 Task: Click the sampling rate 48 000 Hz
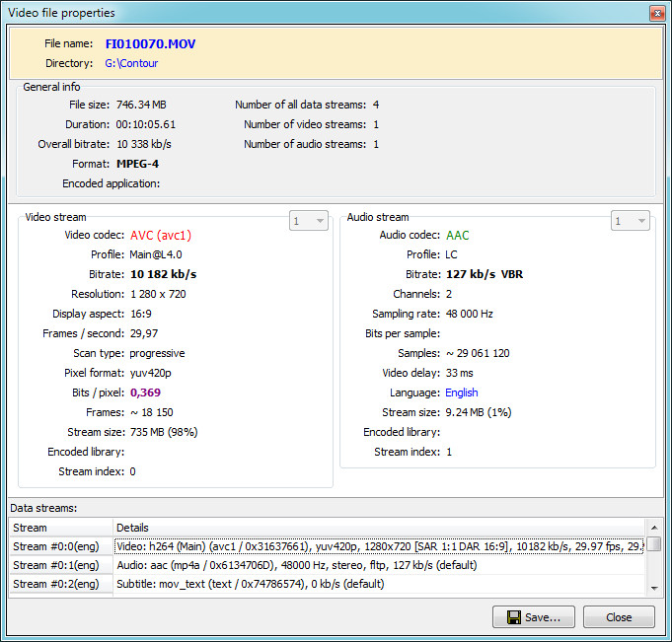click(x=470, y=314)
